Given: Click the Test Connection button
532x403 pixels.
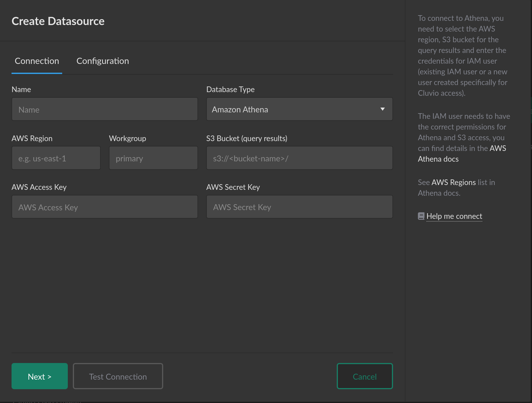Looking at the screenshot, I should (x=118, y=376).
